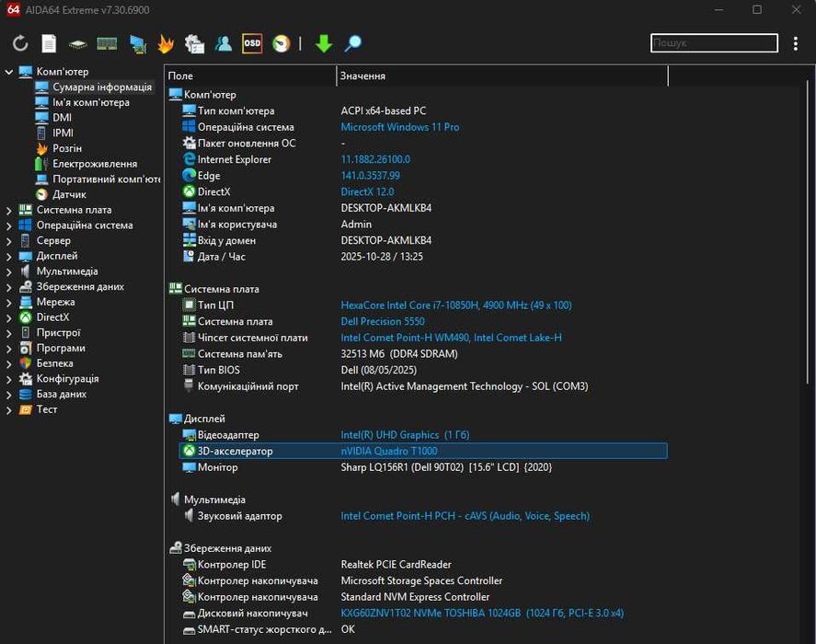Open the preferences gear-and-sheet toolbar icon
This screenshot has width=816, height=644.
[x=195, y=44]
